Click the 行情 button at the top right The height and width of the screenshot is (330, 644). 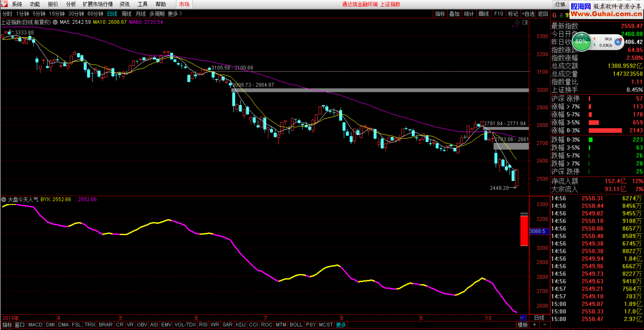[x=560, y=4]
